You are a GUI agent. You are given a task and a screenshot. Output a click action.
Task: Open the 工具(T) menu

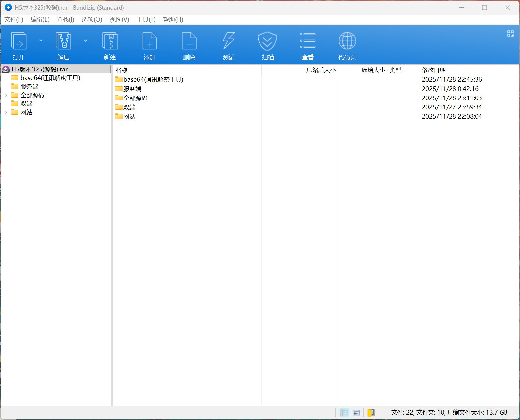point(146,20)
